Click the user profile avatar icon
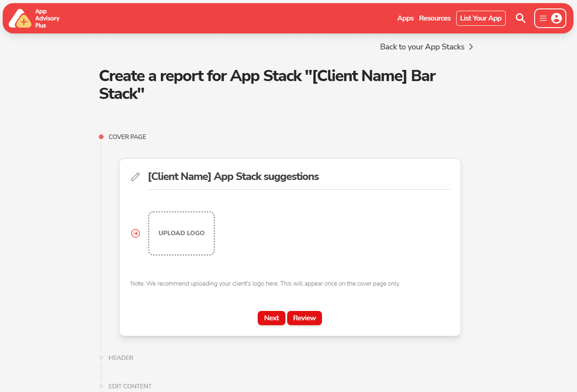Screen dimensions: 577x392 tap(556, 18)
